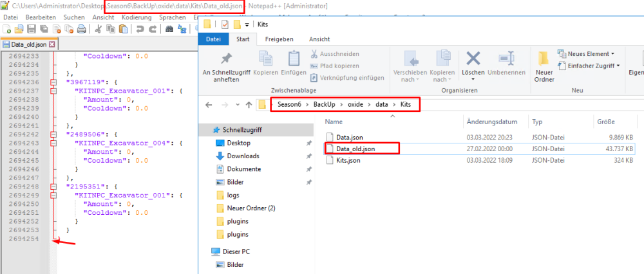Create a folder with Neuer Ordner

(544, 66)
